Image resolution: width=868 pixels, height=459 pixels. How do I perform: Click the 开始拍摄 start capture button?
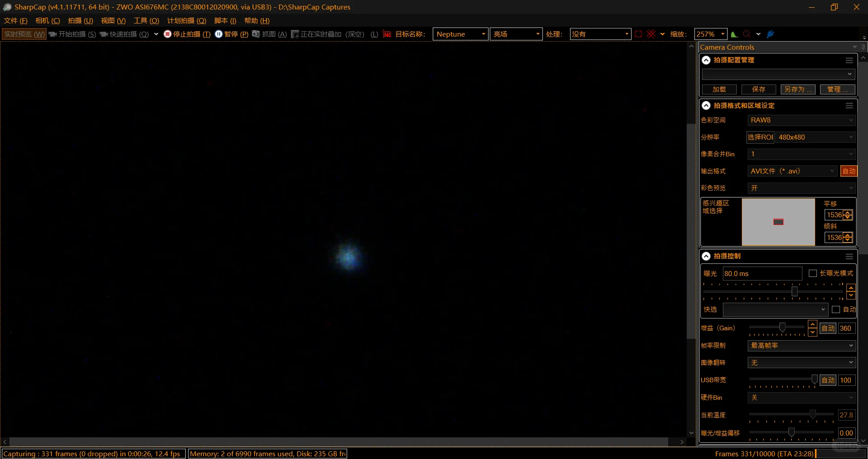click(72, 34)
